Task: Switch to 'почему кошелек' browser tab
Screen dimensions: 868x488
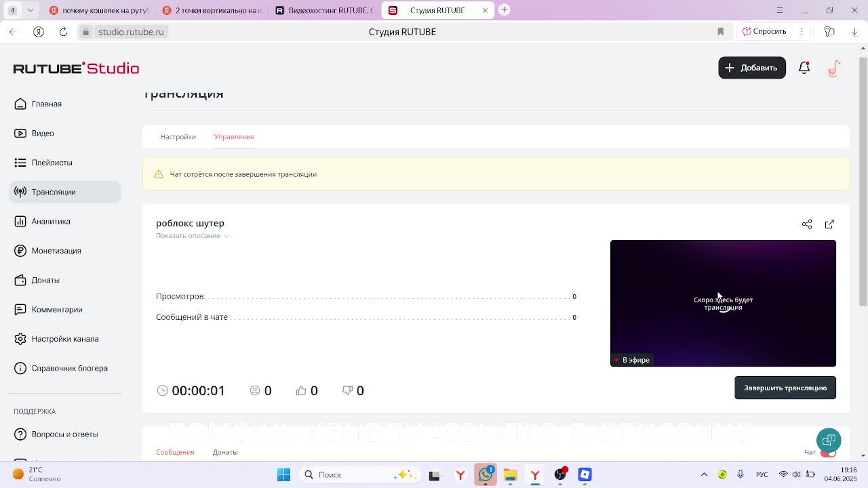Action: click(99, 10)
